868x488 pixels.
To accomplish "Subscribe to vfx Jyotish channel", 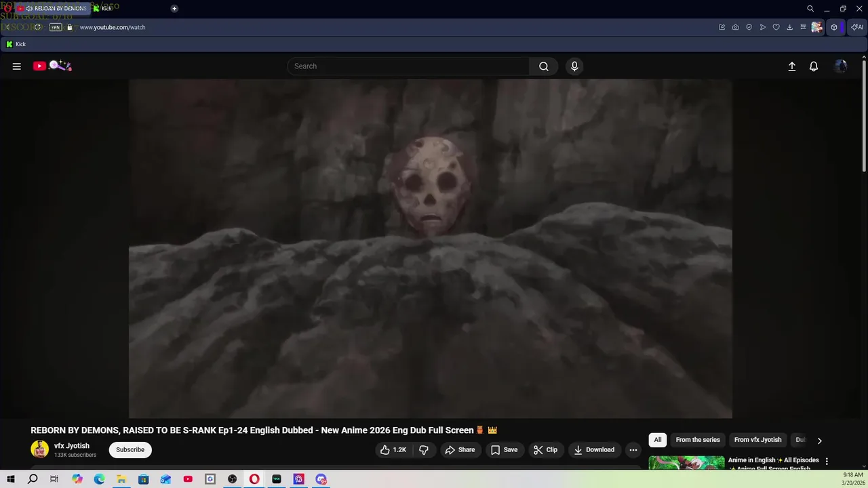I will [130, 450].
